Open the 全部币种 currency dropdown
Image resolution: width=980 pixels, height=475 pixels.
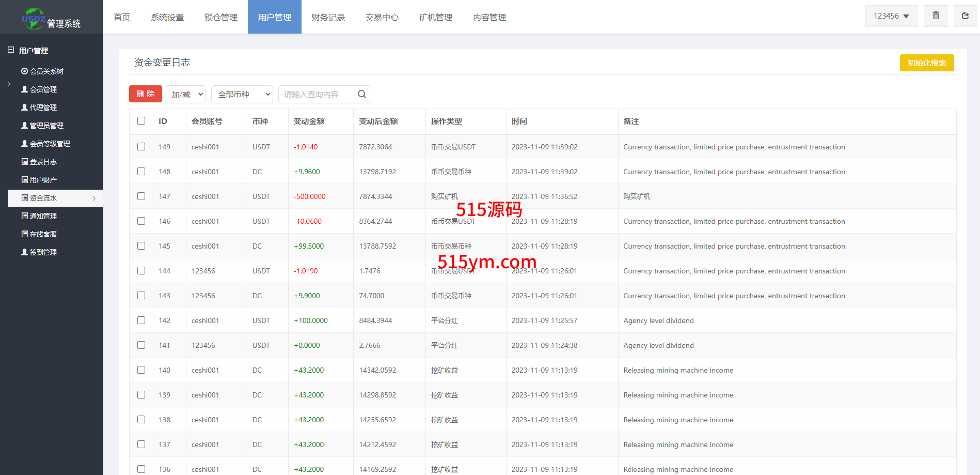click(x=242, y=94)
